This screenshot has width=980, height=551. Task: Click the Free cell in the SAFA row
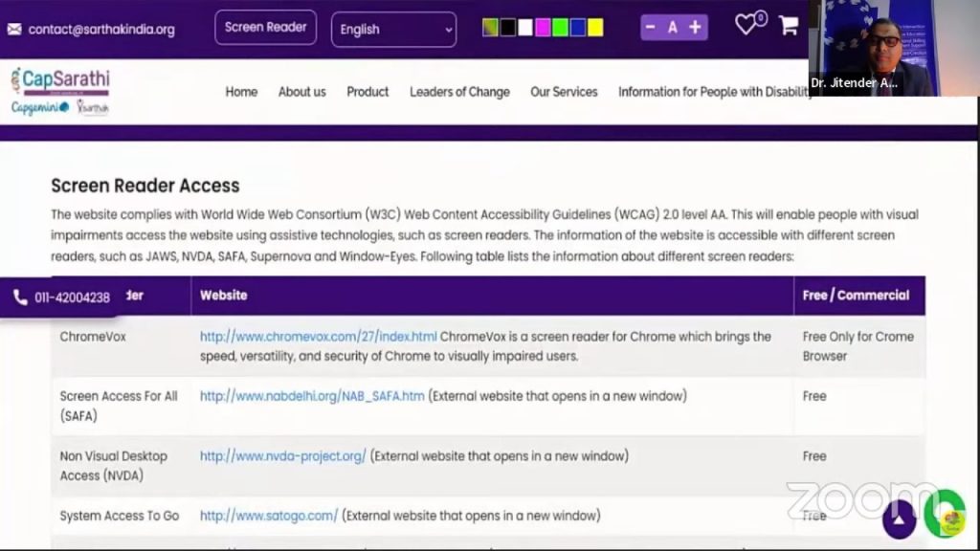(x=859, y=406)
